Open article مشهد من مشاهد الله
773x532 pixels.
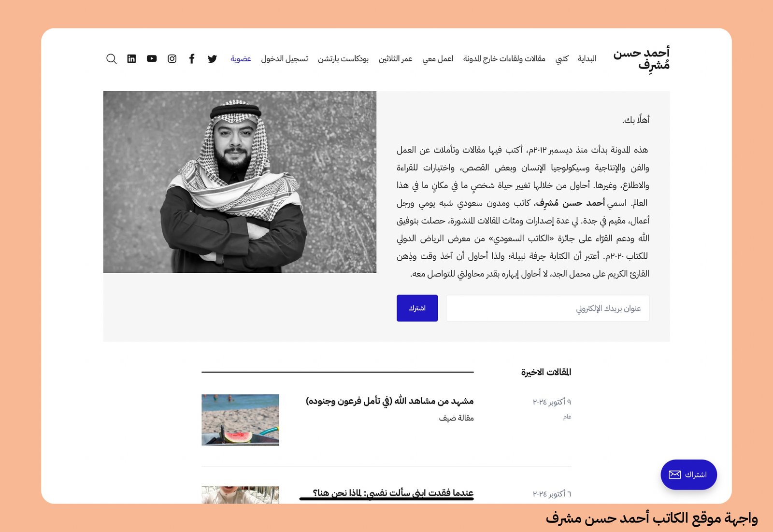tap(389, 401)
